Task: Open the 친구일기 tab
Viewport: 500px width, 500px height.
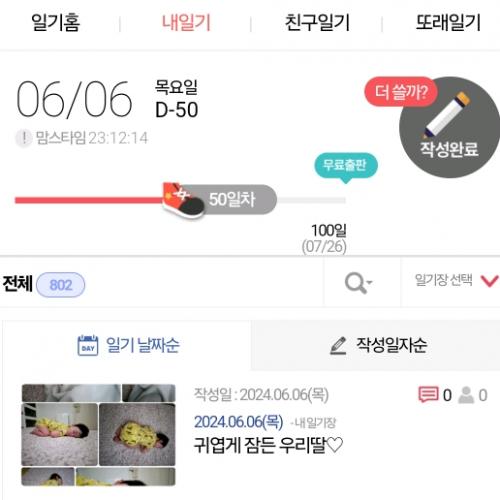Action: coord(317,23)
